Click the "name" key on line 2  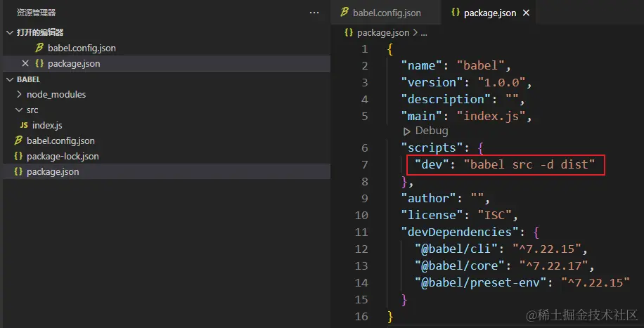coord(422,66)
